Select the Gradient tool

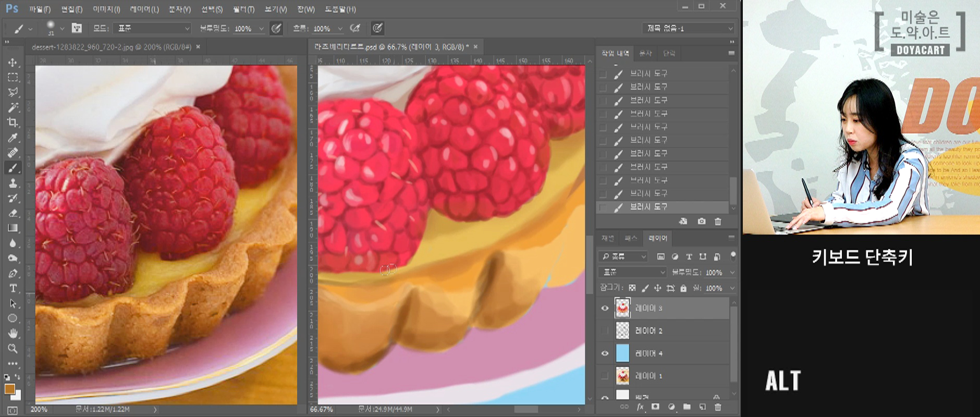13,228
